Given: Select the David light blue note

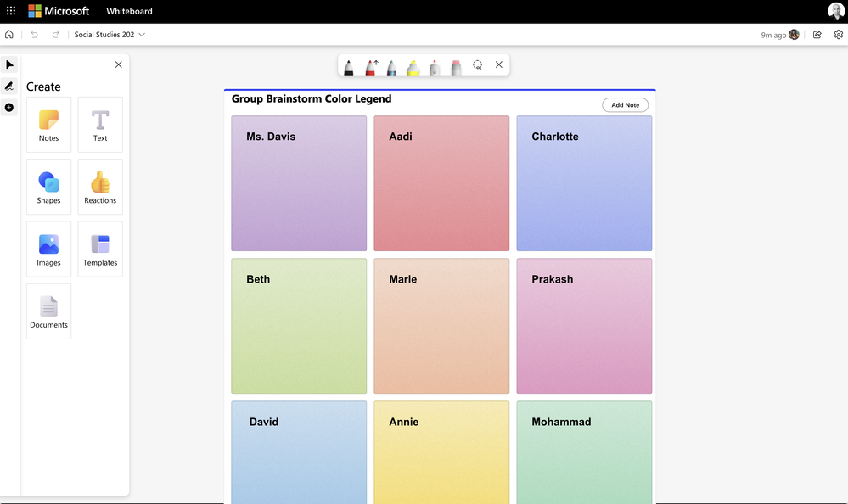Looking at the screenshot, I should 299,452.
